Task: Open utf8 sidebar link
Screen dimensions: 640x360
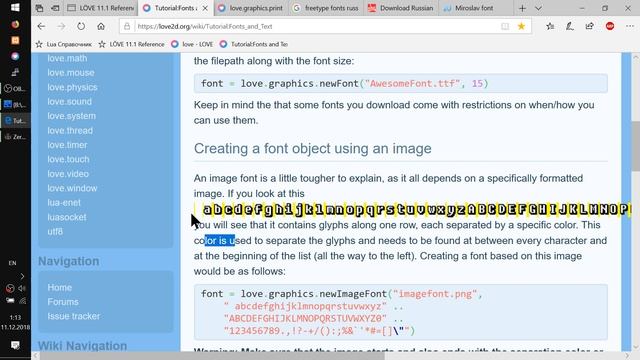Action: (x=55, y=231)
